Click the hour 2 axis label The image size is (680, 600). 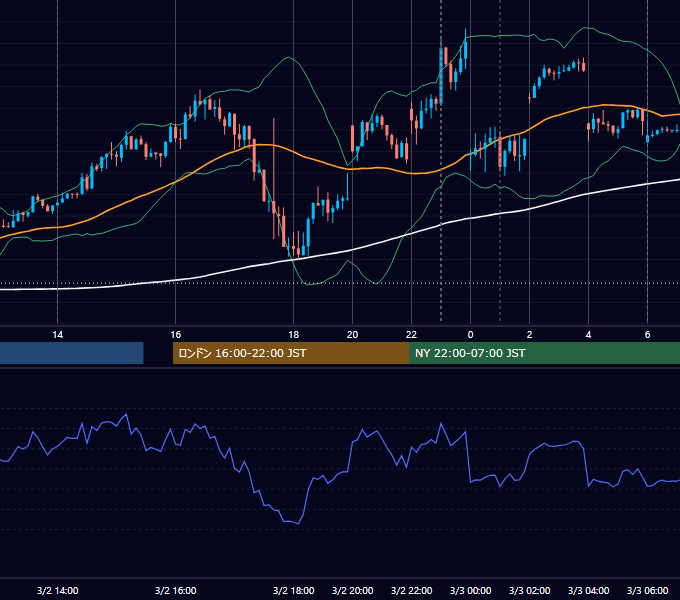[530, 335]
